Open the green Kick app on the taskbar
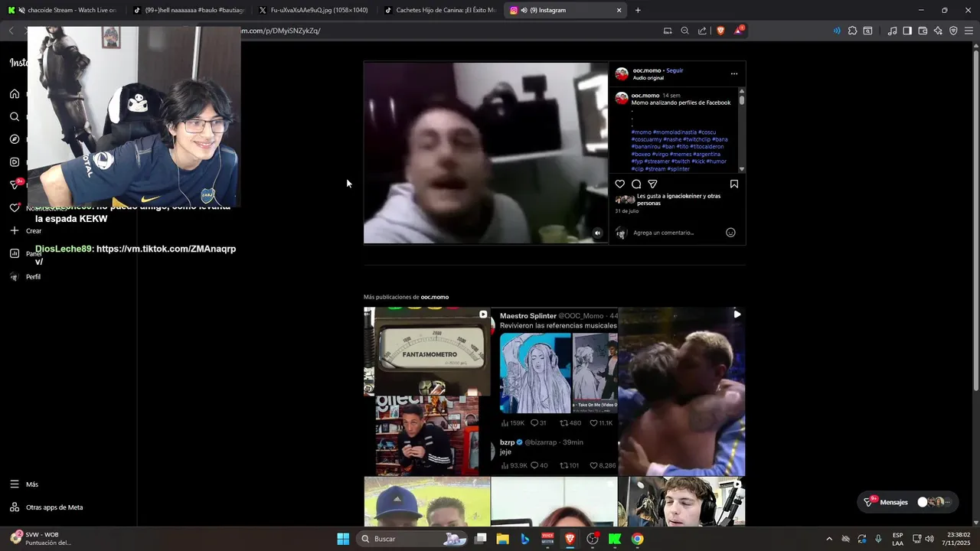The width and height of the screenshot is (980, 551). [x=615, y=539]
